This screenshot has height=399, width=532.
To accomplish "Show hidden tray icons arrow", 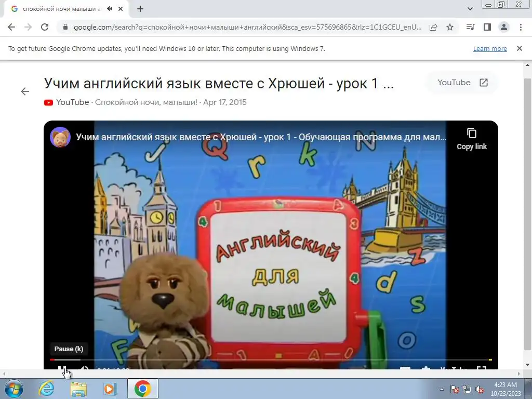I will click(x=442, y=389).
